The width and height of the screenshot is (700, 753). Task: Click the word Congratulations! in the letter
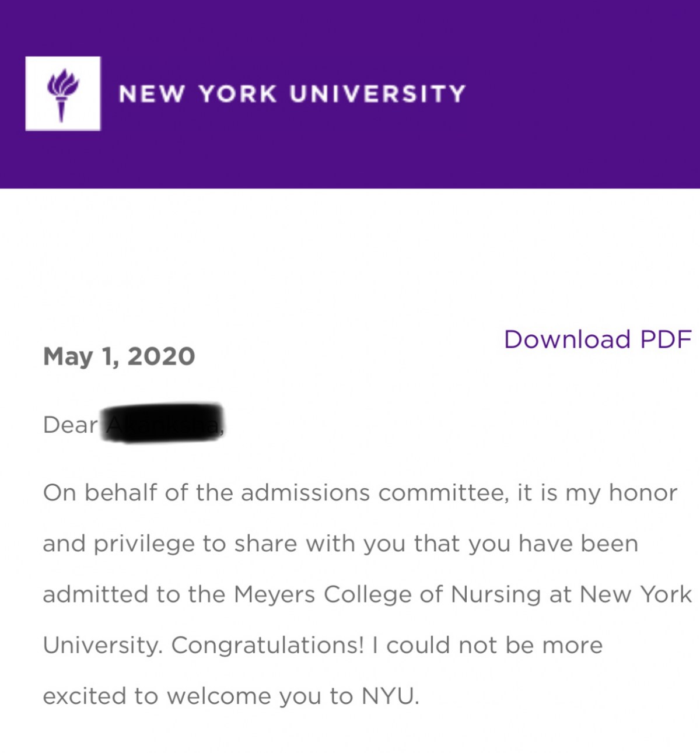tap(267, 645)
